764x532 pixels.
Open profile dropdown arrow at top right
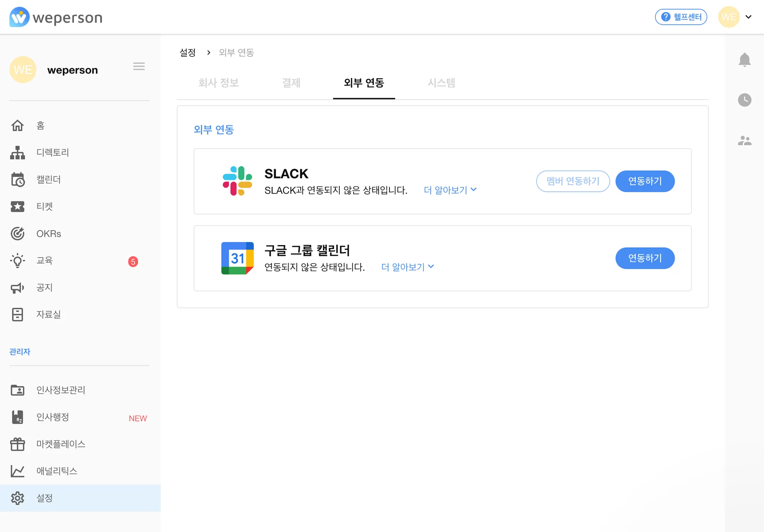[748, 17]
